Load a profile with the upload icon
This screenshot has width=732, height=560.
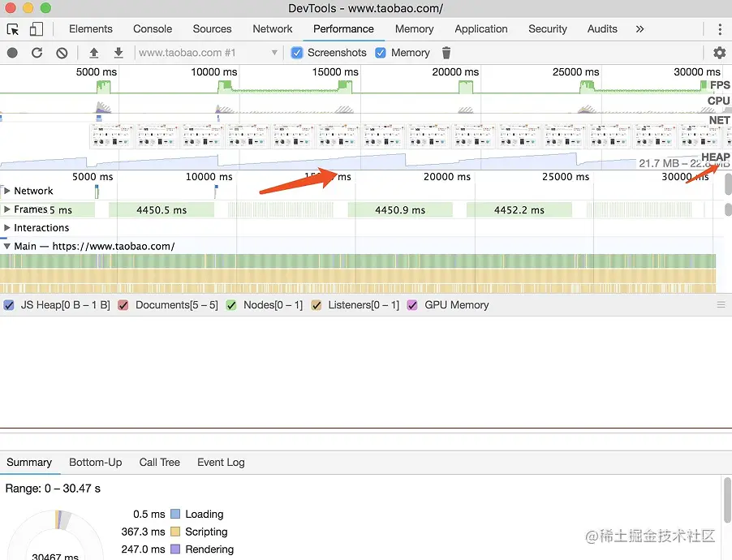click(94, 53)
